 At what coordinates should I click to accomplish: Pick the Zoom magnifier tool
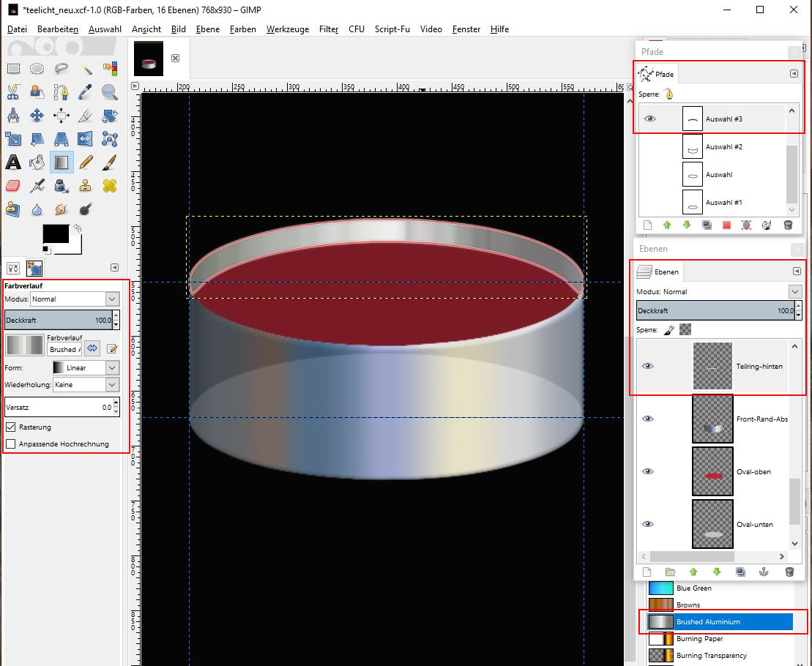109,92
